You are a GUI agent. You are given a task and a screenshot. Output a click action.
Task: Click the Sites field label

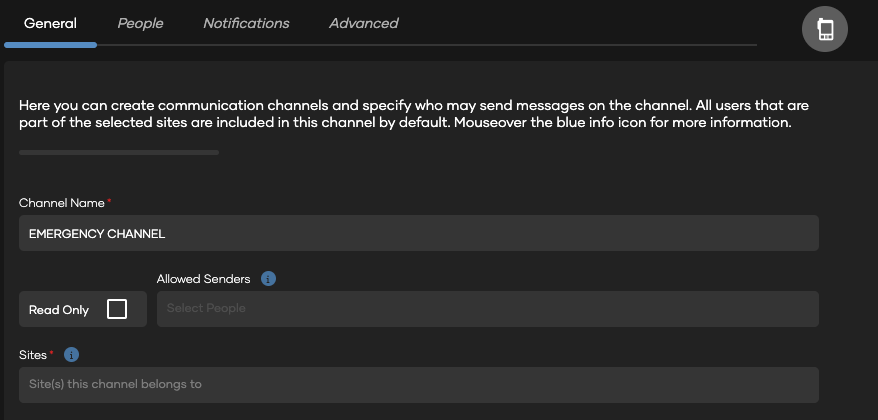tap(32, 354)
